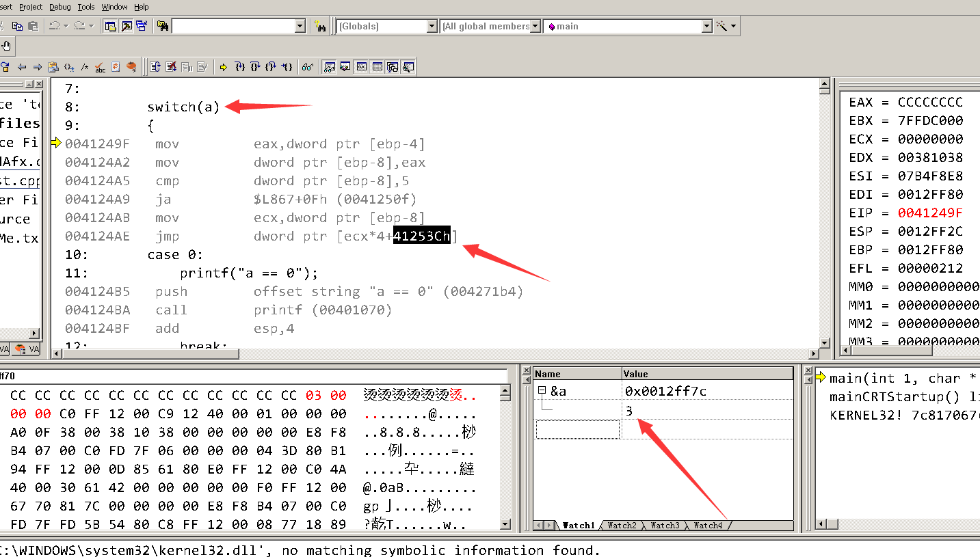
Task: Open the (Globals) class dropdown
Action: [x=432, y=26]
